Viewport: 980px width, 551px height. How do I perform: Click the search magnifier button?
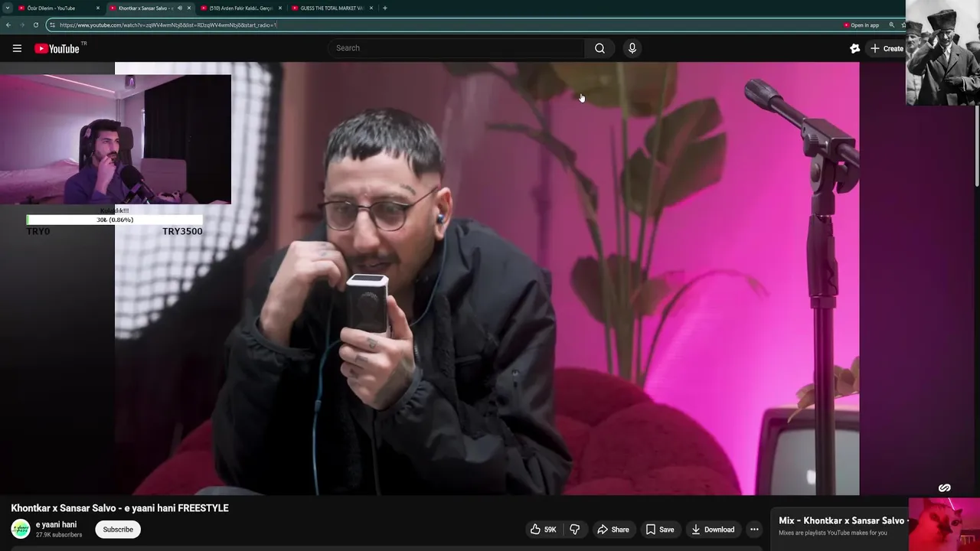click(599, 48)
